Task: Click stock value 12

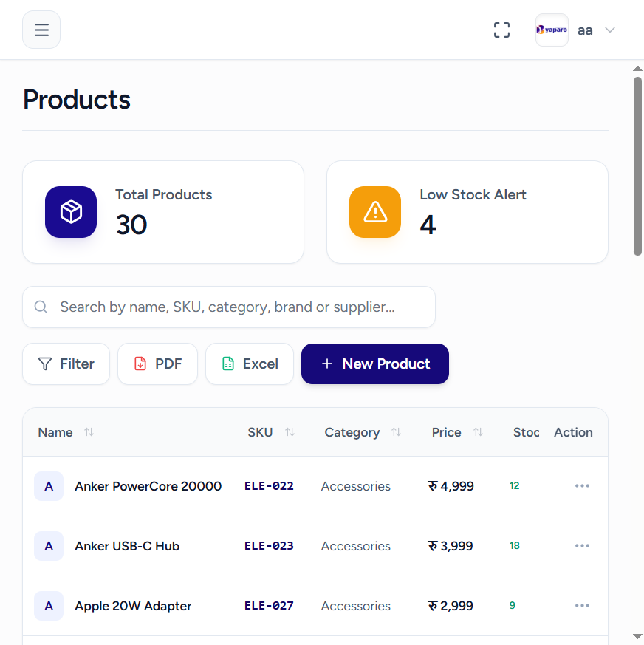Action: click(x=515, y=486)
